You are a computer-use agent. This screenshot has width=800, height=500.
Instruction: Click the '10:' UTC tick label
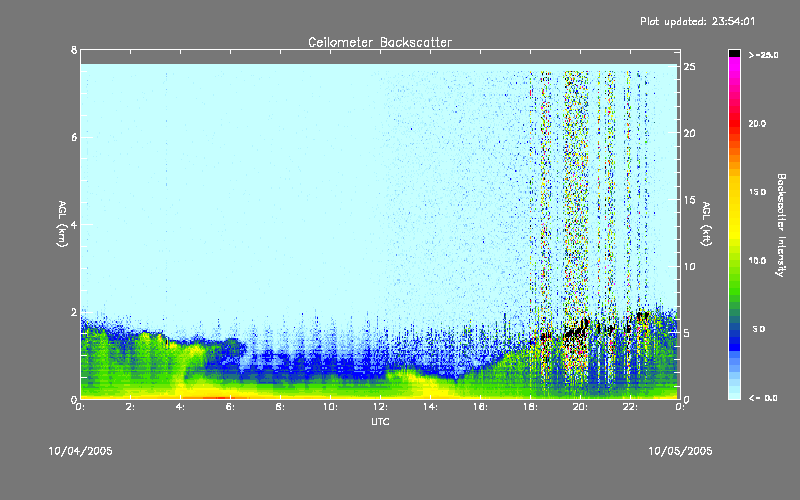330,407
